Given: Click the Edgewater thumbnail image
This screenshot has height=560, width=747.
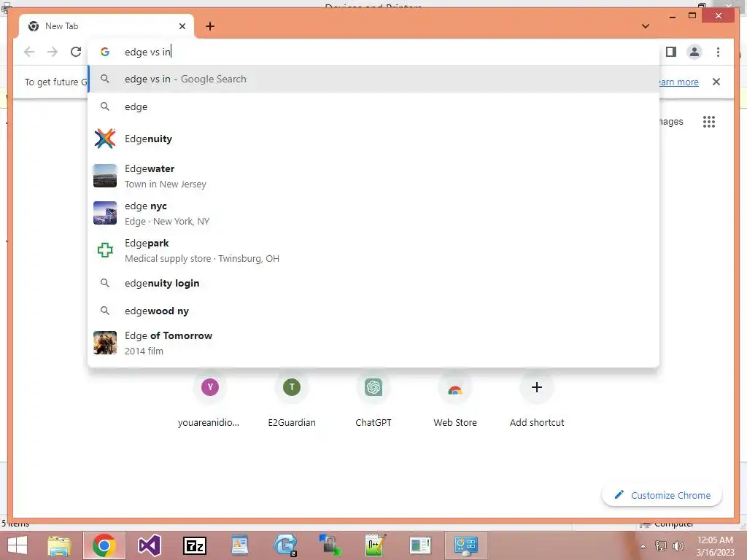Looking at the screenshot, I should tap(105, 176).
